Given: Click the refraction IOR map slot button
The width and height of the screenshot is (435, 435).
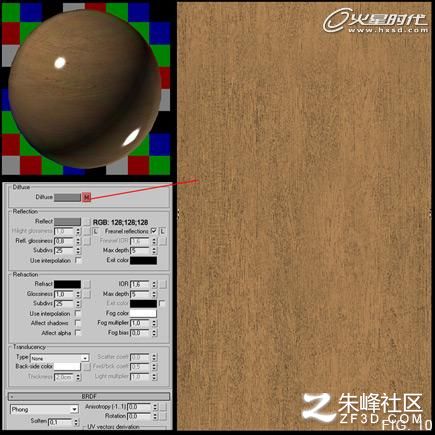Looking at the screenshot, I should (x=163, y=284).
